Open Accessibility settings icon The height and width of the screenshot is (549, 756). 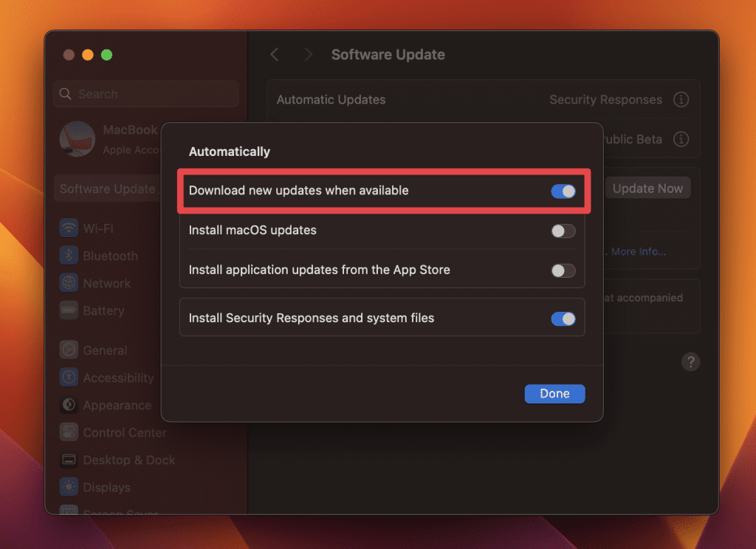point(69,378)
